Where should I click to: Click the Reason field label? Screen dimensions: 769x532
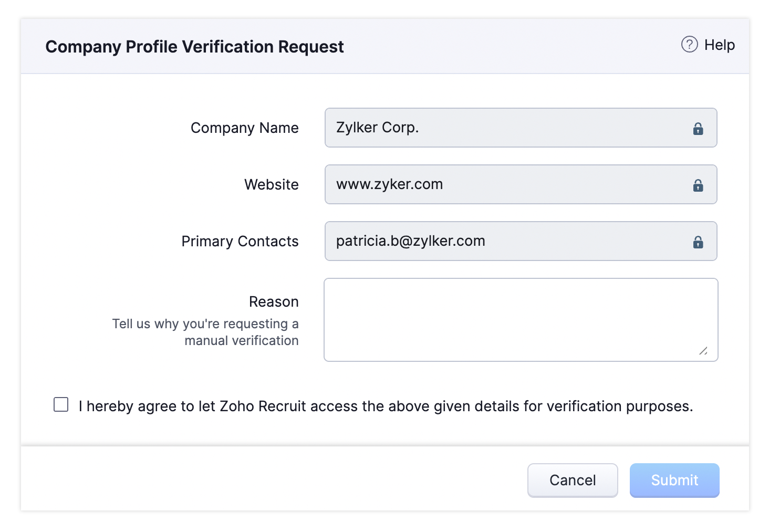click(273, 302)
